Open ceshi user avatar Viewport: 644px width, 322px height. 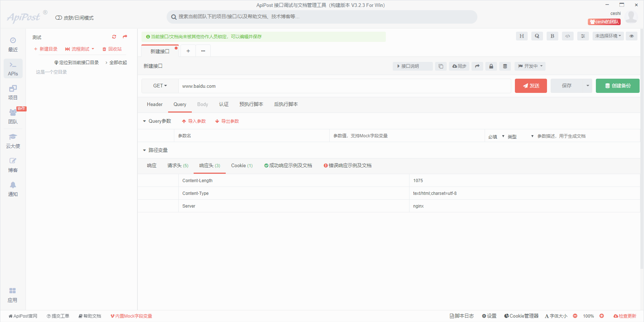tap(631, 17)
